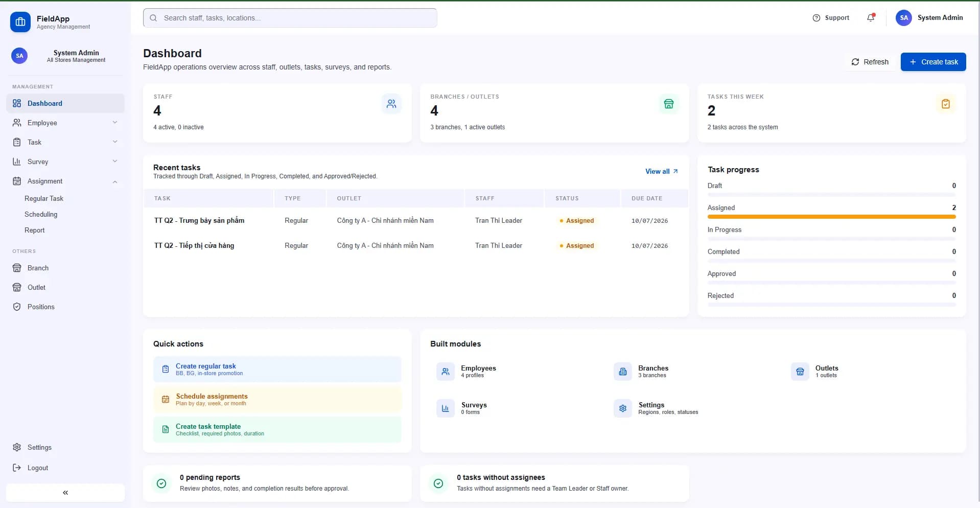The width and height of the screenshot is (980, 508).
Task: Click the Positions shield icon in sidebar
Action: point(17,307)
